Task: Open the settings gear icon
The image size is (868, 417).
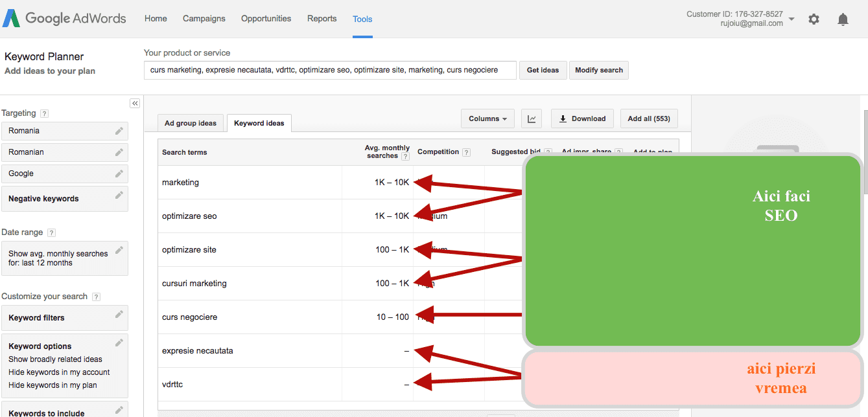Action: (x=814, y=19)
